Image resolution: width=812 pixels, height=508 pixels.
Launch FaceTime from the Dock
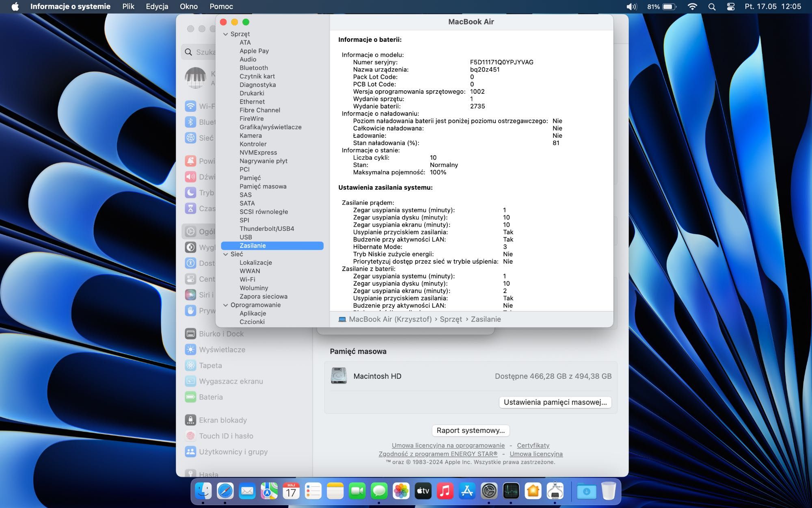pos(357,491)
